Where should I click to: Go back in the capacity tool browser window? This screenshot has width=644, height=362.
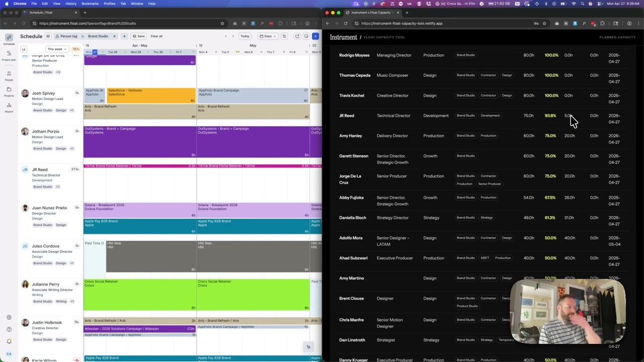pyautogui.click(x=328, y=23)
